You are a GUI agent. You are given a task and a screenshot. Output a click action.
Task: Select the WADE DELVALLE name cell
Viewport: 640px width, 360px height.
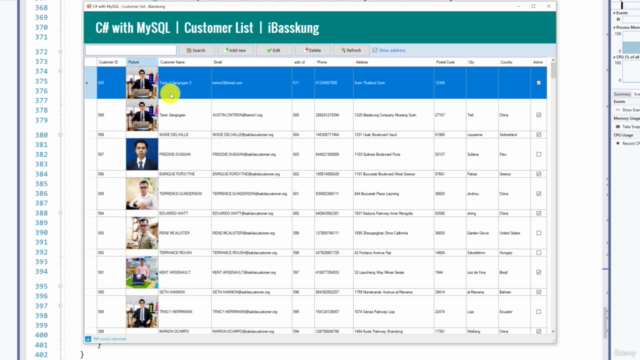pos(184,135)
